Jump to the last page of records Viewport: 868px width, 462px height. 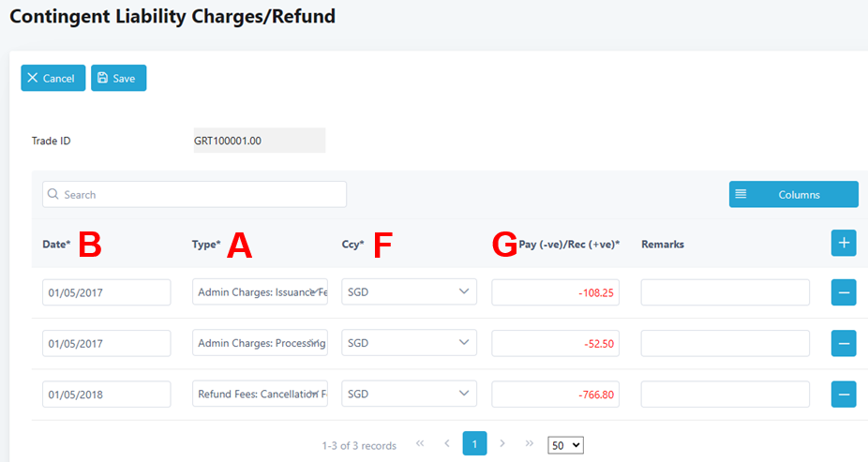(x=530, y=443)
